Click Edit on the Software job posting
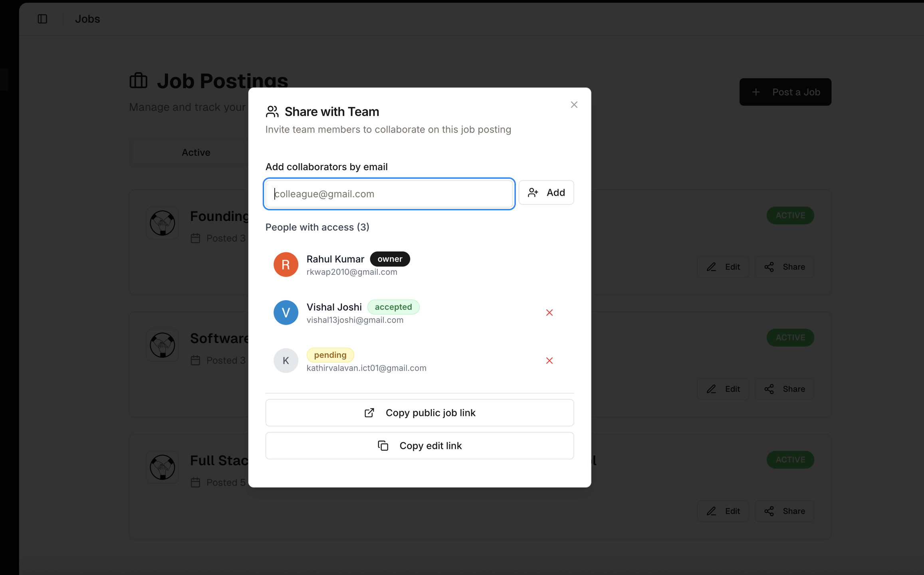The image size is (924, 575). click(723, 389)
